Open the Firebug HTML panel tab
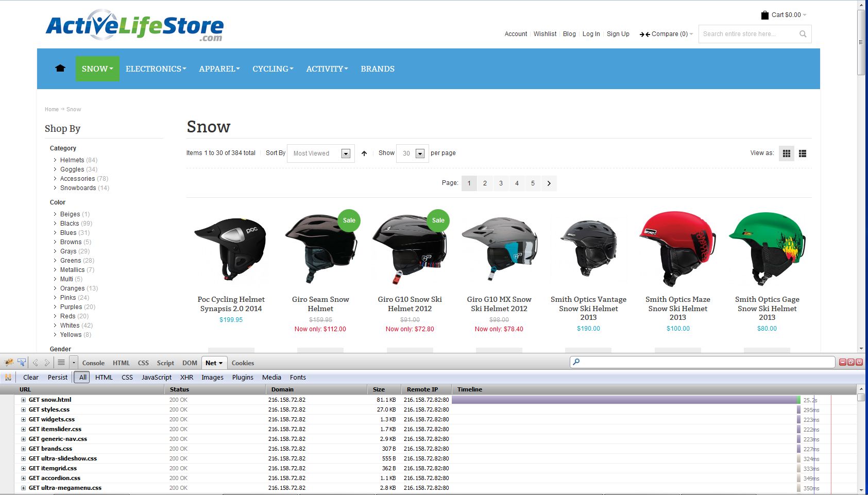The width and height of the screenshot is (868, 495). pos(121,363)
